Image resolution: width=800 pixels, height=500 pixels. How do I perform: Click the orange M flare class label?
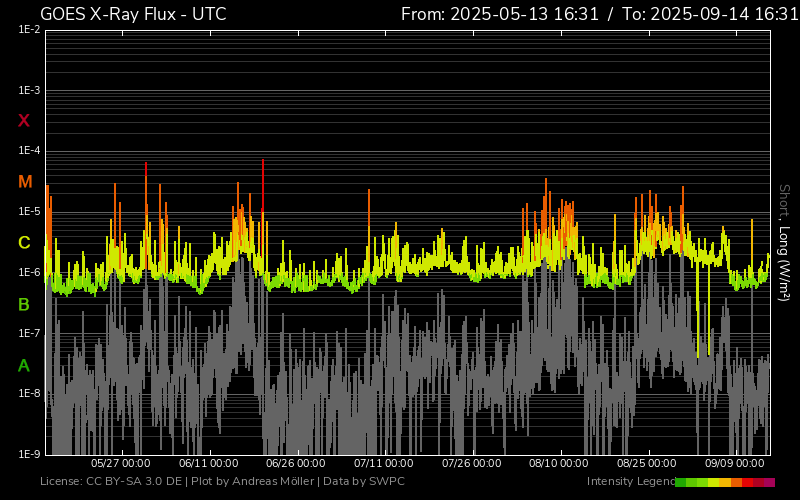[x=25, y=182]
